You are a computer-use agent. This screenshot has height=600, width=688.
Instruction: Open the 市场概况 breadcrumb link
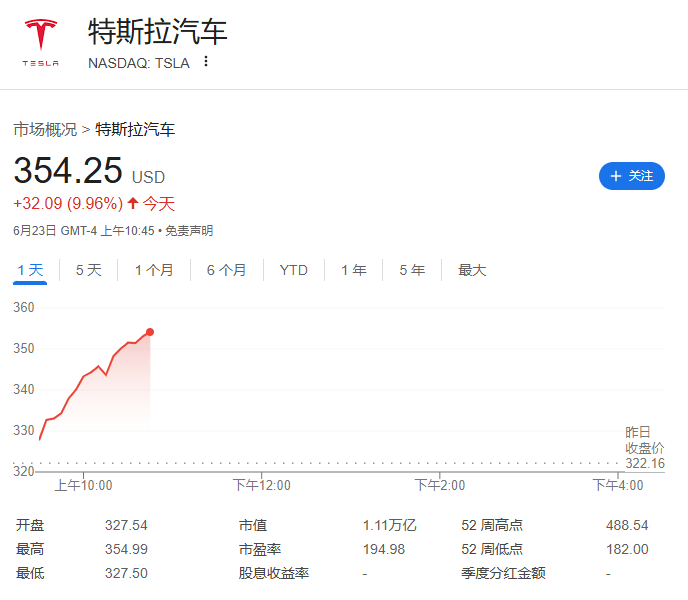point(45,129)
